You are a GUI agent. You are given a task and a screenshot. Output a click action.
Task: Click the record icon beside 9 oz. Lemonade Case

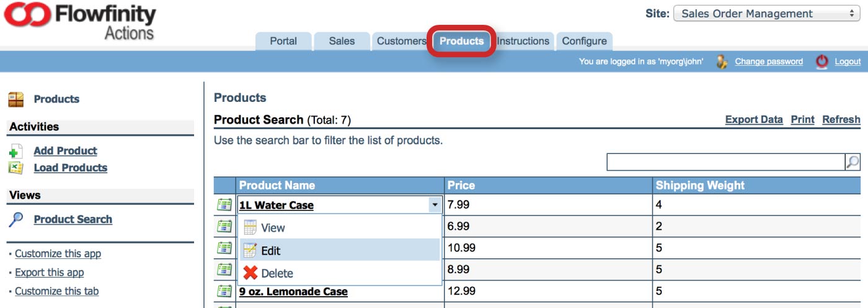tap(224, 291)
